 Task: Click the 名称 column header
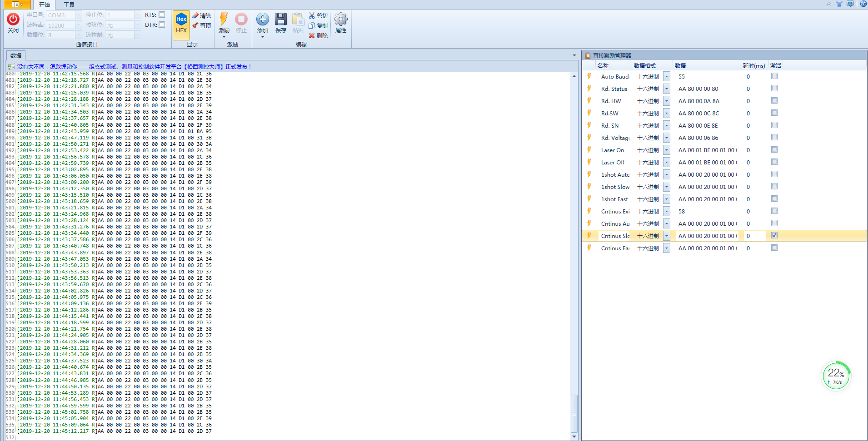[x=614, y=65]
